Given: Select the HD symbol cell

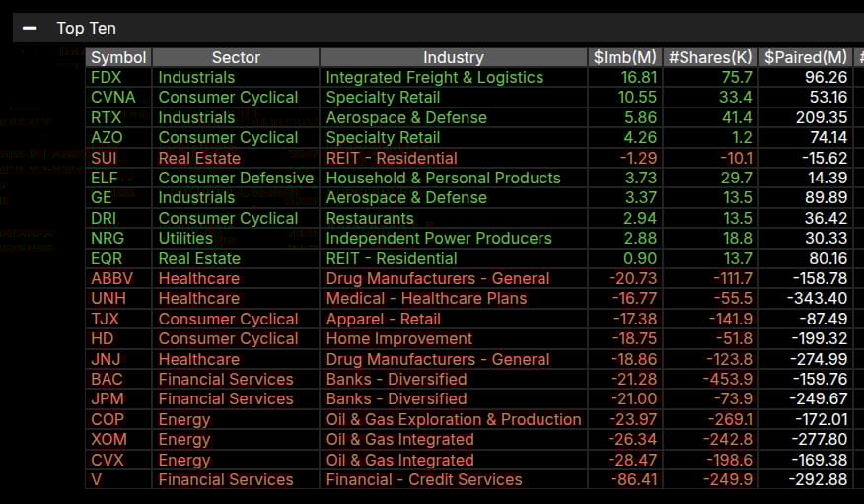Looking at the screenshot, I should coord(118,338).
